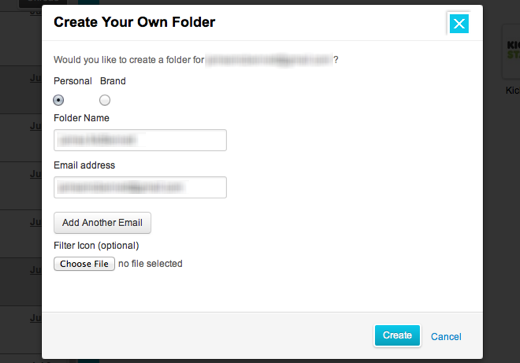Click the Kickstarter logo thumbnail behind dialog
The height and width of the screenshot is (363, 520).
coord(512,51)
